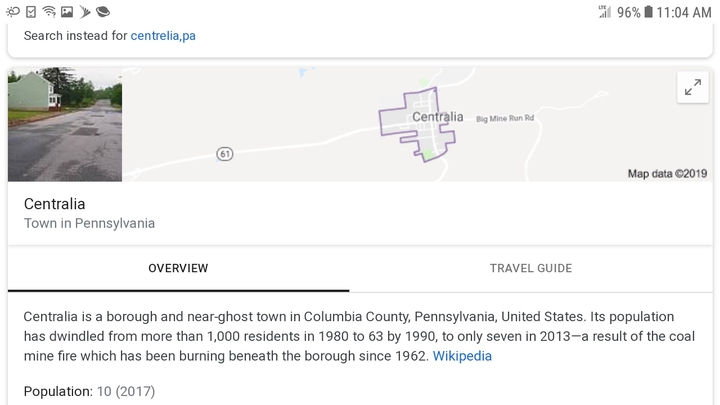Tap the Map data ©2019 attribution
Viewport: 720px width, 405px height.
point(667,174)
